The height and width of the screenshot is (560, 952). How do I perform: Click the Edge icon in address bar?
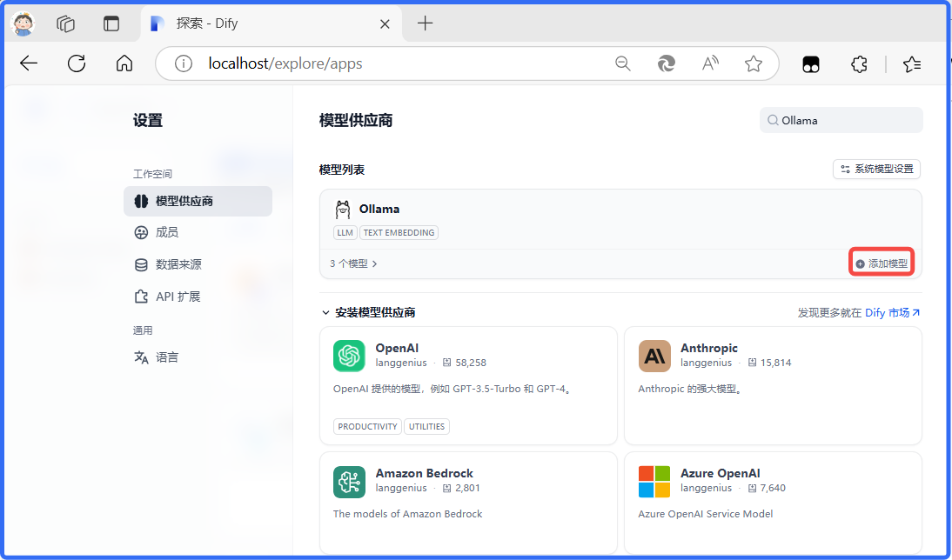[667, 63]
